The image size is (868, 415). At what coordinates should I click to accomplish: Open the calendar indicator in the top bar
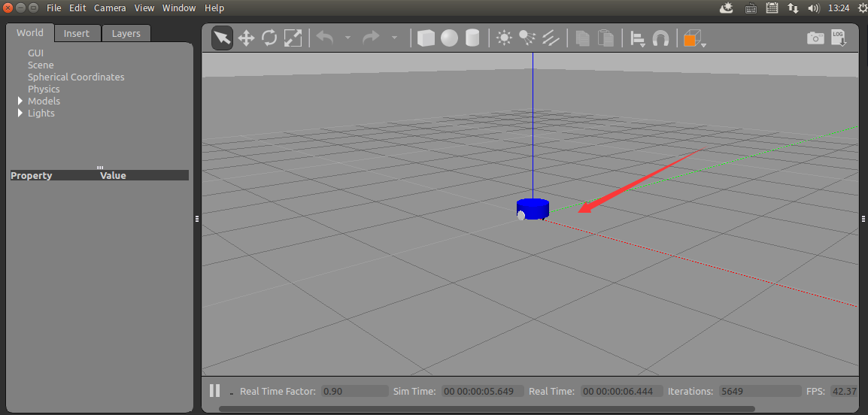click(772, 8)
